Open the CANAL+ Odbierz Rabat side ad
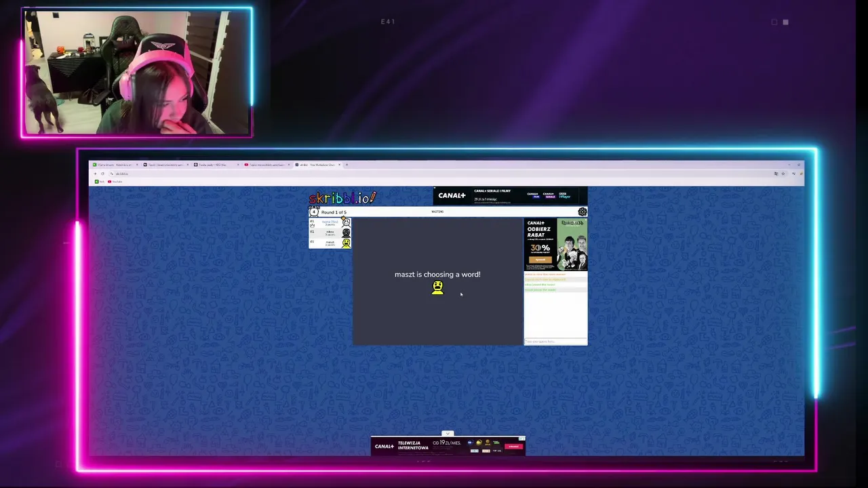The height and width of the screenshot is (488, 868). 555,244
